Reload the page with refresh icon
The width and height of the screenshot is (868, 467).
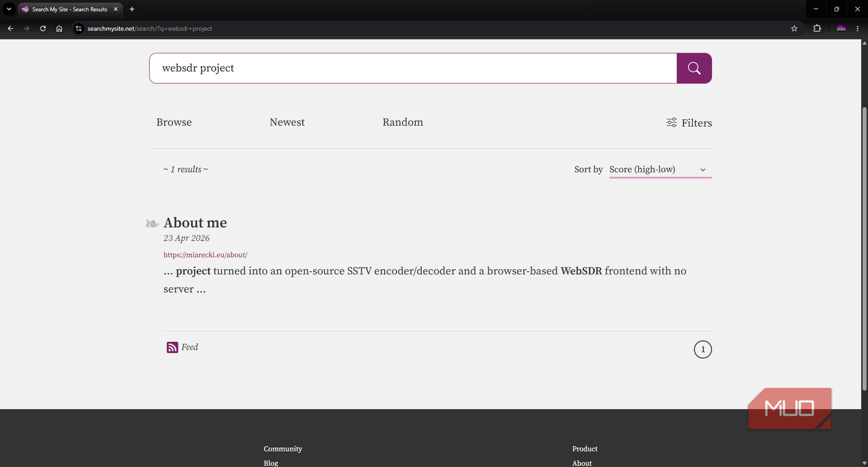[43, 28]
